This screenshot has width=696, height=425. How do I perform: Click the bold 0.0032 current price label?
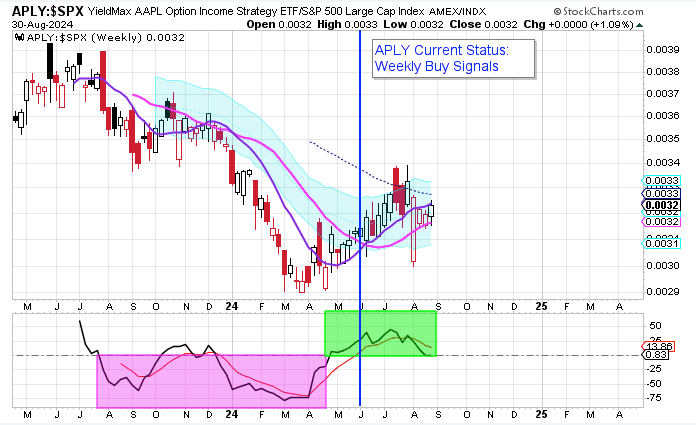click(x=662, y=207)
